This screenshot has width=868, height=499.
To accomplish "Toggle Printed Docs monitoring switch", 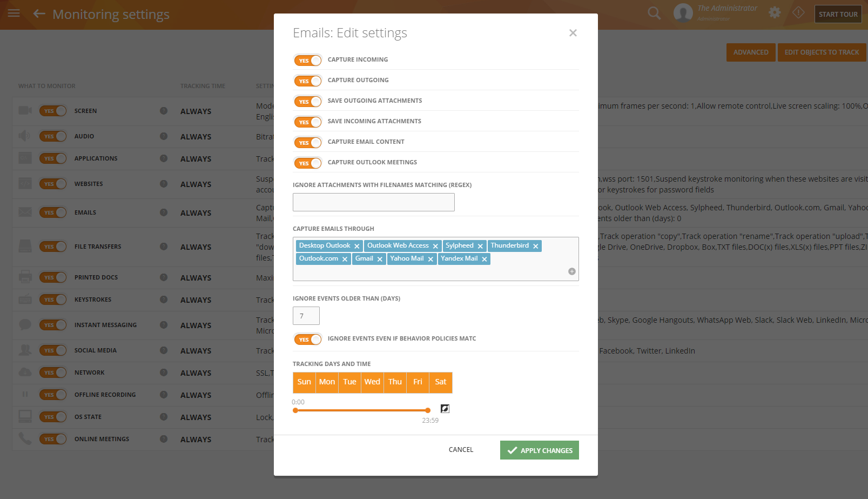I will coord(53,277).
